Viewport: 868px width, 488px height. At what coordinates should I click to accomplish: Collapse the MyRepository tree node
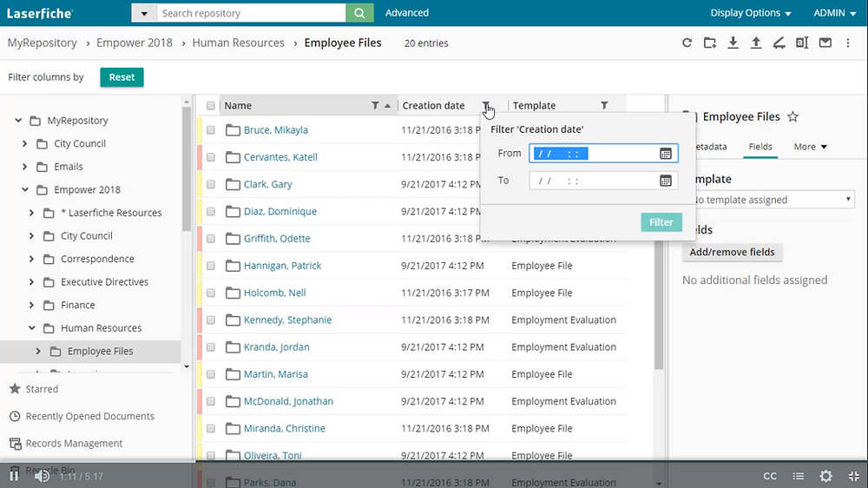(x=18, y=120)
